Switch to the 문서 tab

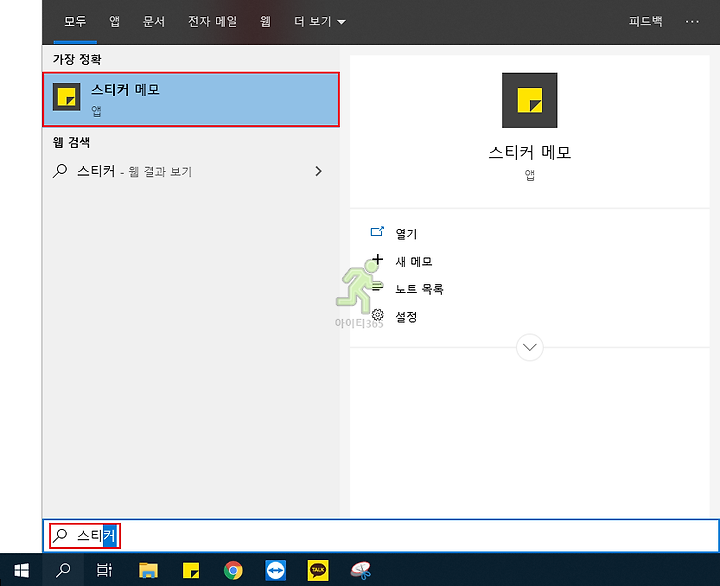154,21
